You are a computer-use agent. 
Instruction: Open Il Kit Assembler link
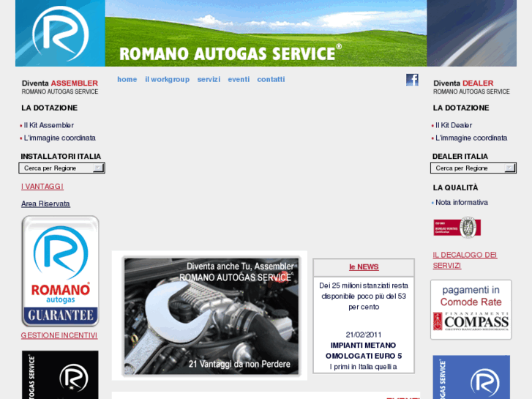(48, 125)
